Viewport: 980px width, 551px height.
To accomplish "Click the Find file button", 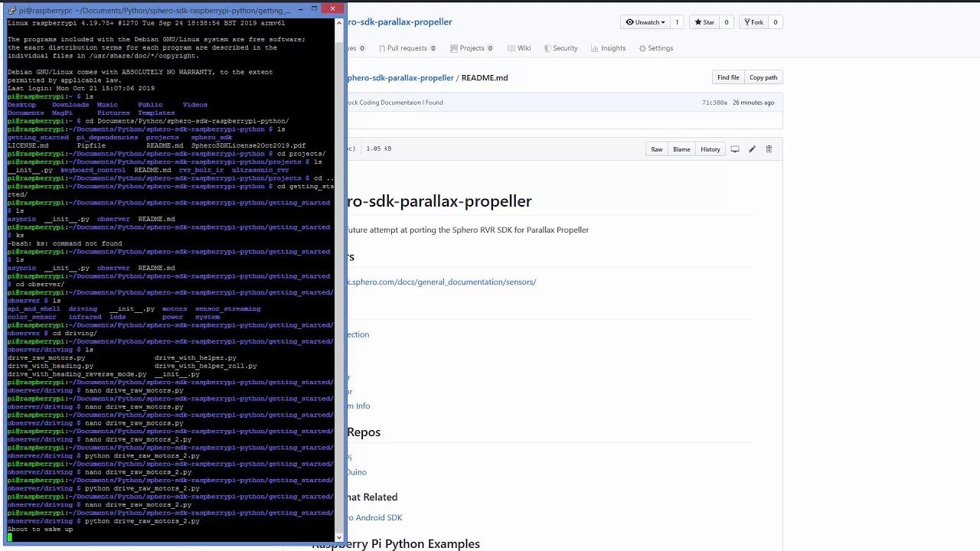I will pos(728,77).
